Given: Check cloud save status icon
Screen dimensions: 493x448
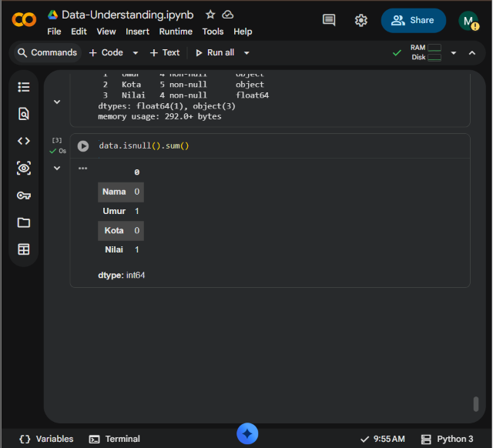Looking at the screenshot, I should point(228,15).
